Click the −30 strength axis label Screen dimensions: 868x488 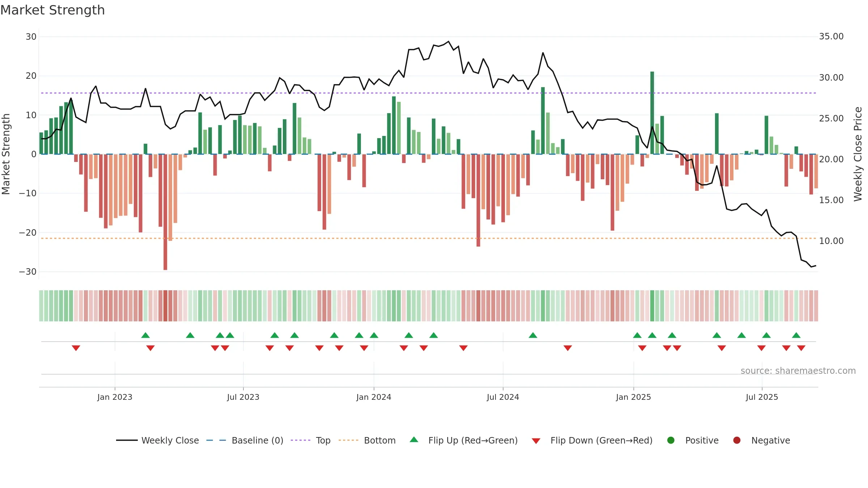pyautogui.click(x=28, y=272)
